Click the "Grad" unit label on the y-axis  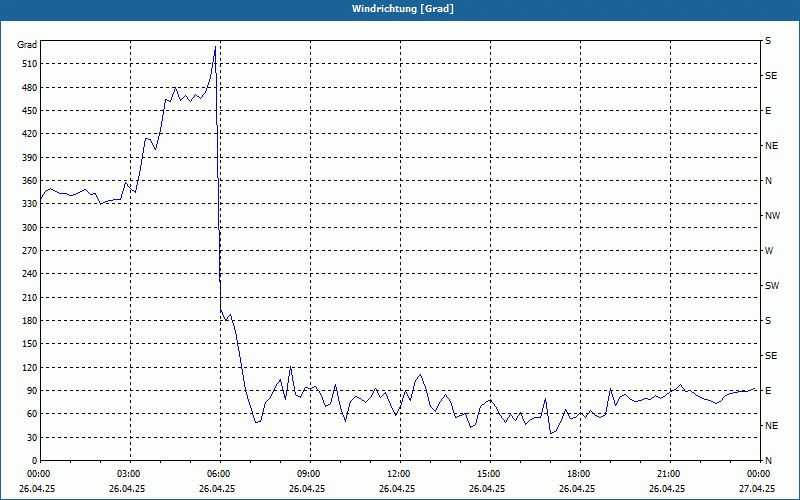27,45
